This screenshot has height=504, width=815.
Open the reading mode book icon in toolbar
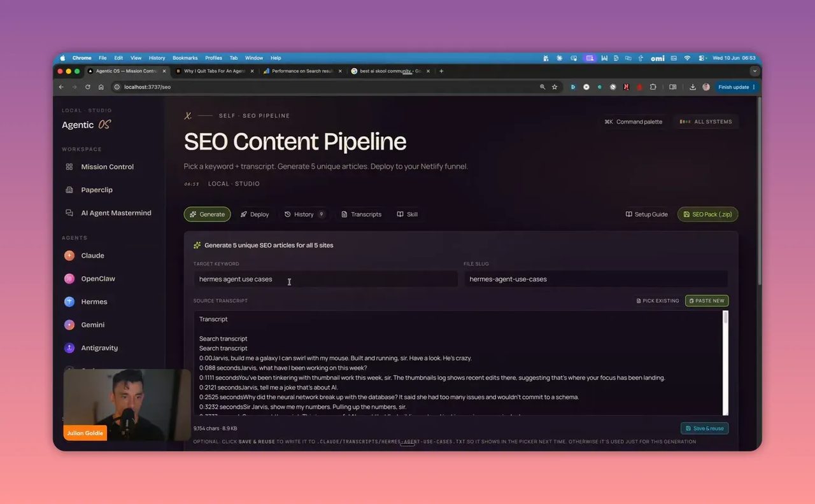click(672, 87)
